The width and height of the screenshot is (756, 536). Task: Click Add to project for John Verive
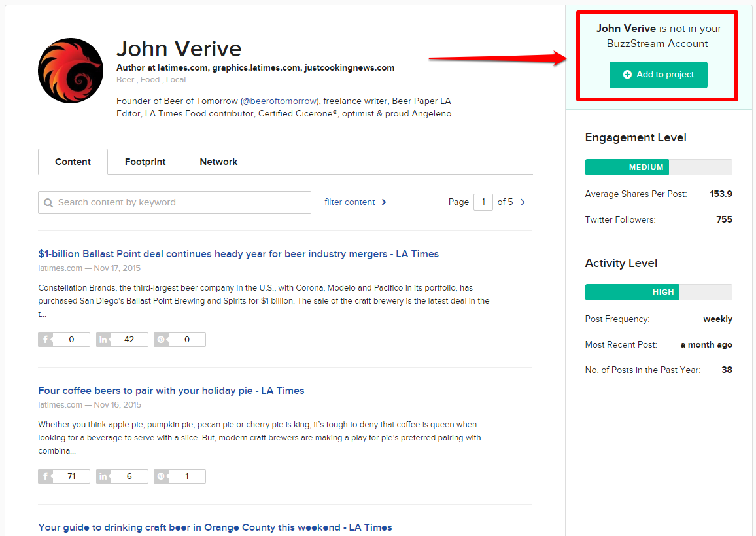click(x=658, y=75)
